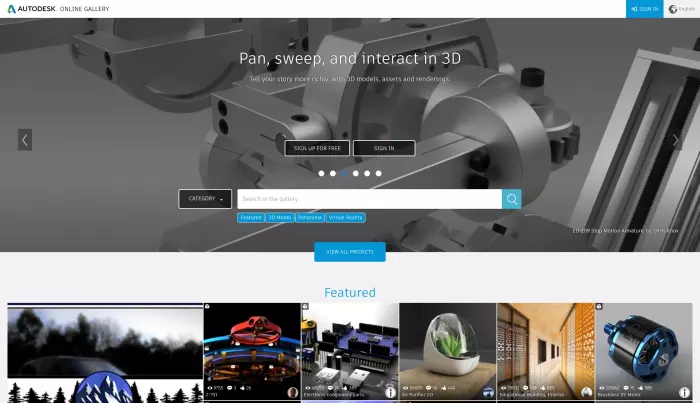
Task: Click the 3D badge on Brushless DC Motor
Action: [x=599, y=307]
